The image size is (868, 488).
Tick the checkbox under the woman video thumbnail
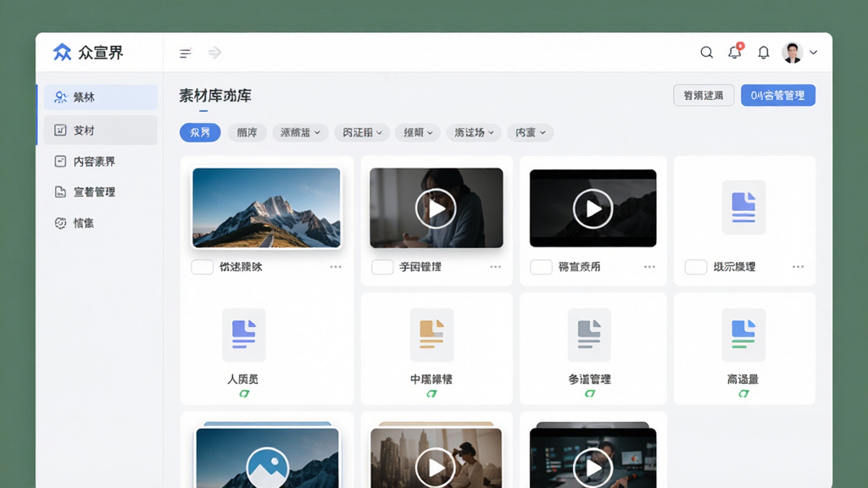click(x=382, y=267)
